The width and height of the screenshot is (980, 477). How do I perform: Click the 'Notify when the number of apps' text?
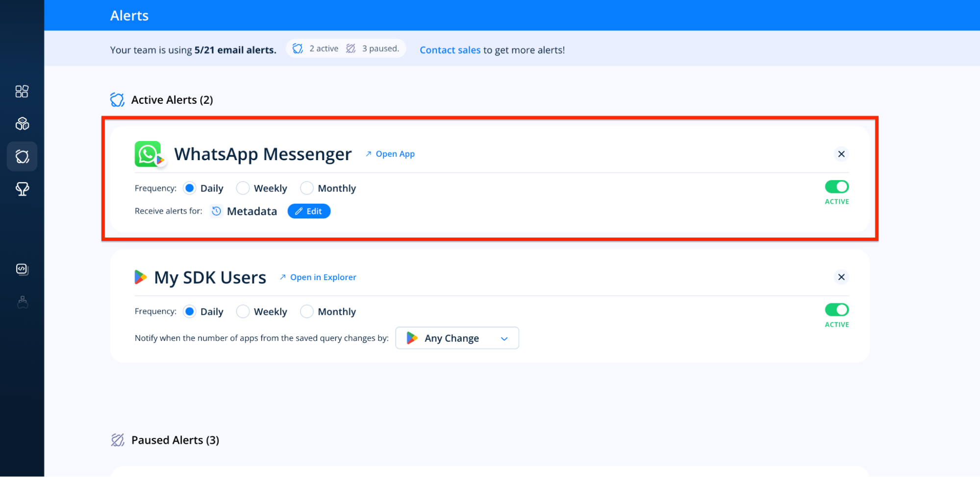click(262, 338)
